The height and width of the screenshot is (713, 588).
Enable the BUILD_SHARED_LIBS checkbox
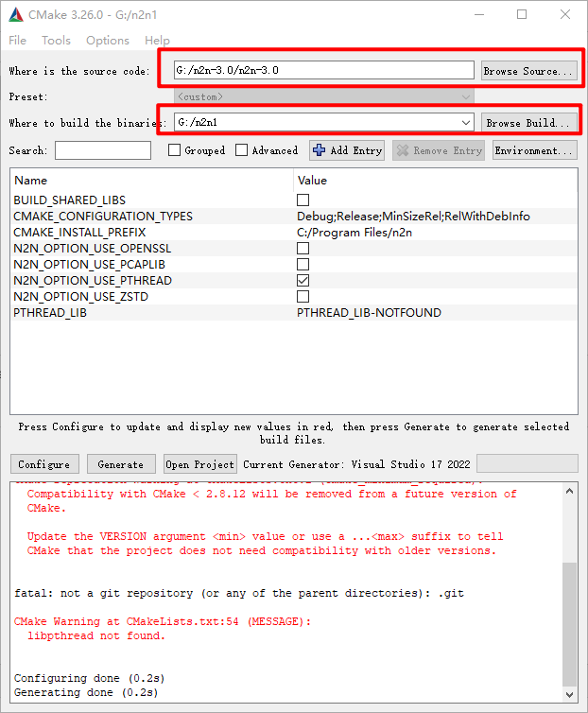click(x=303, y=200)
